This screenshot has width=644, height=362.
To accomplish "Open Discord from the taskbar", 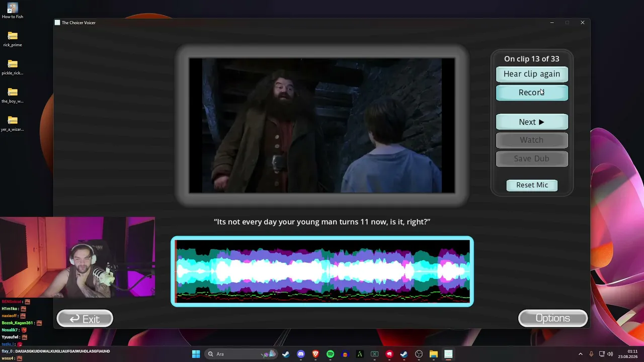I will pos(301,354).
